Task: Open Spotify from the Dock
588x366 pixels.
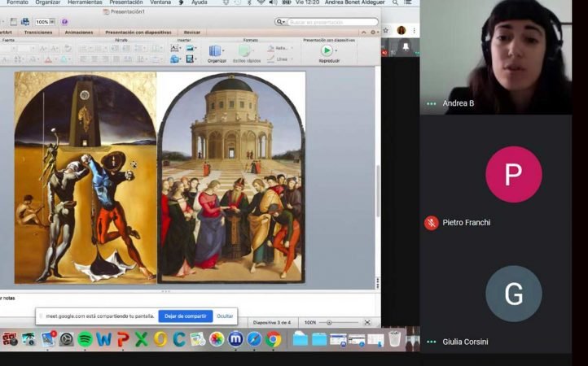Action: [86, 339]
